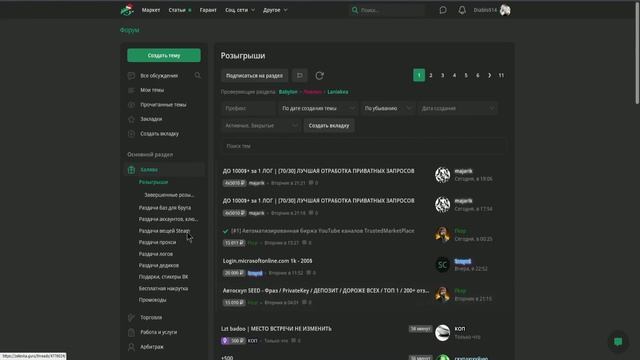Click КОП user avatar
This screenshot has height=360, width=640.
tap(442, 333)
